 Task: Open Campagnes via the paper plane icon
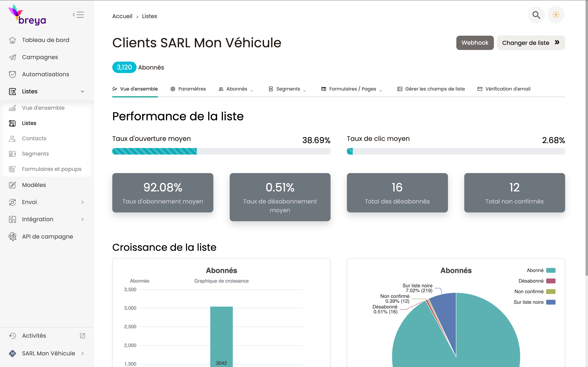pos(12,57)
